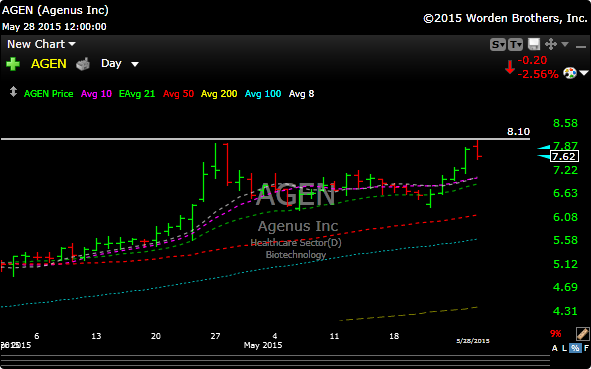
Task: Click the cash register trade icon beside AGEN
Action: [x=83, y=64]
